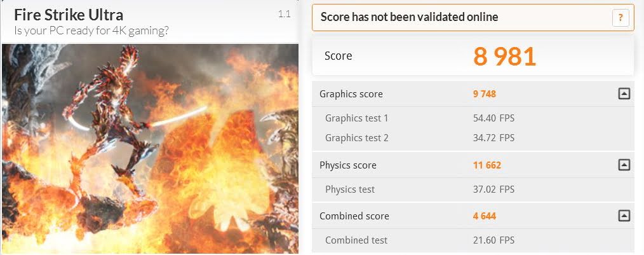Click the question mark help icon
Image resolution: width=644 pixels, height=255 pixels.
tap(621, 18)
